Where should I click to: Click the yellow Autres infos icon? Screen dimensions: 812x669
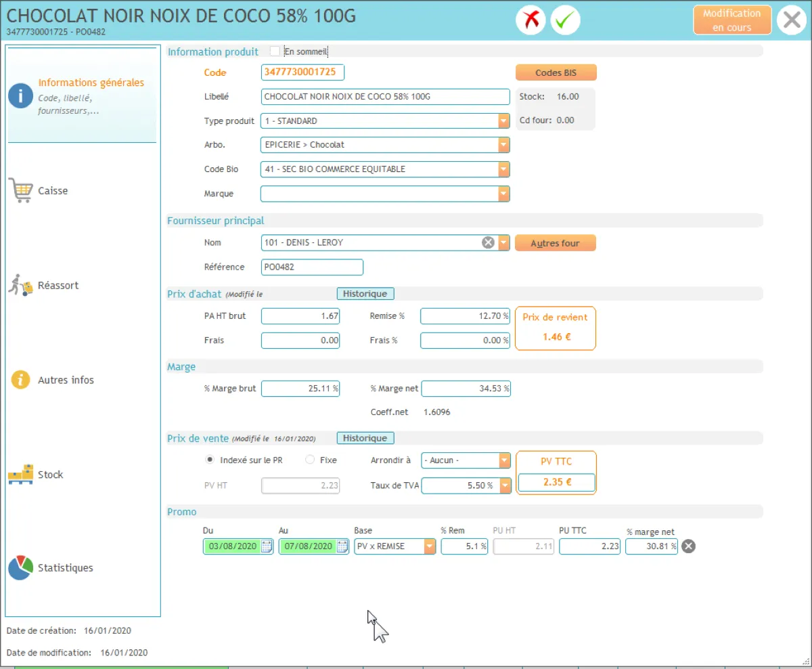click(x=20, y=380)
